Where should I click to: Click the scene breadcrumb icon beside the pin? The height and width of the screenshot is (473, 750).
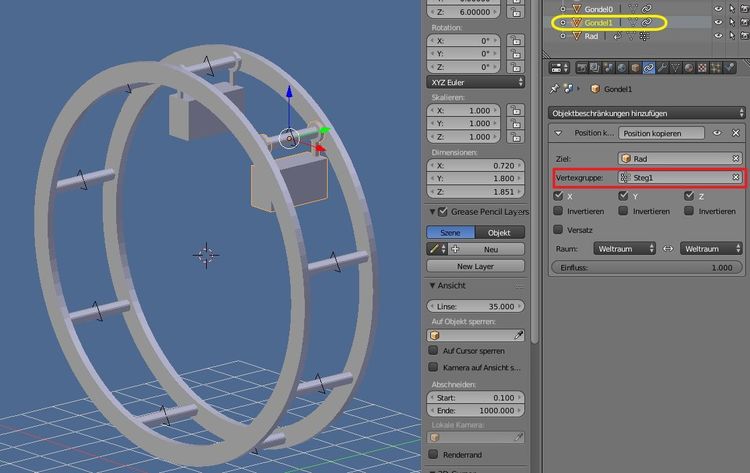(568, 88)
